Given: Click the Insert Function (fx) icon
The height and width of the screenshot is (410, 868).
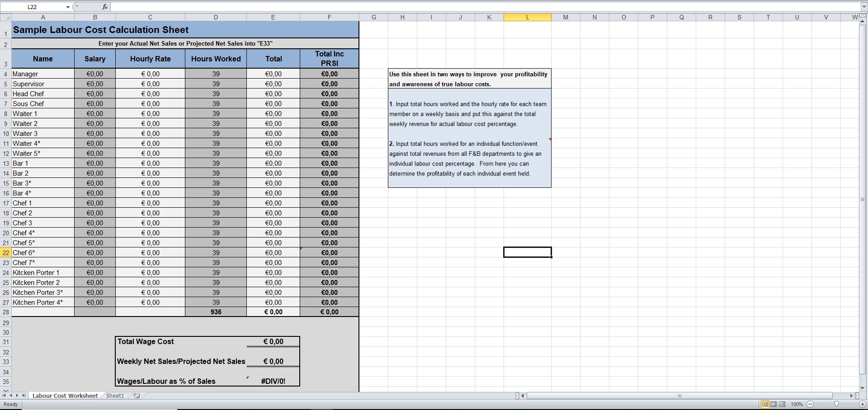Looking at the screenshot, I should pos(104,7).
